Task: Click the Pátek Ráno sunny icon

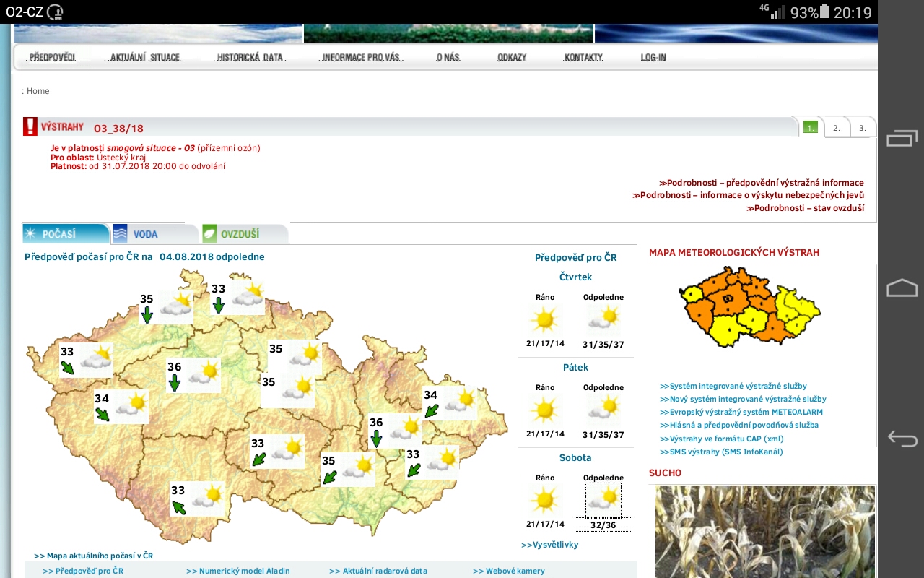Action: [x=545, y=410]
